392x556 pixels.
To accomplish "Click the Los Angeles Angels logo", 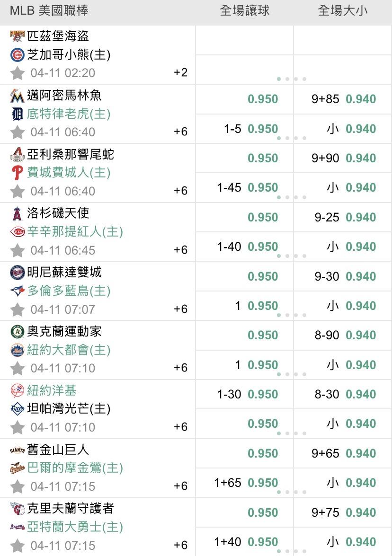I will click(x=18, y=213).
